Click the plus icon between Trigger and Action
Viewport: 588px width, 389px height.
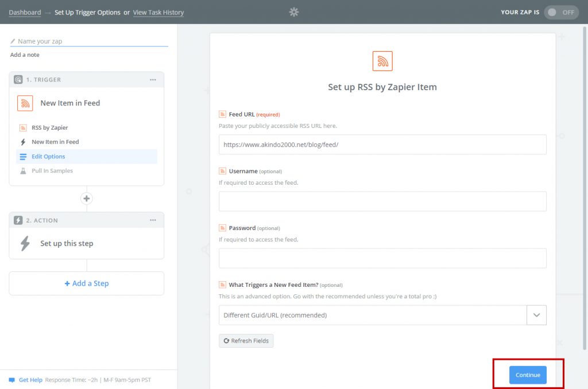[87, 199]
